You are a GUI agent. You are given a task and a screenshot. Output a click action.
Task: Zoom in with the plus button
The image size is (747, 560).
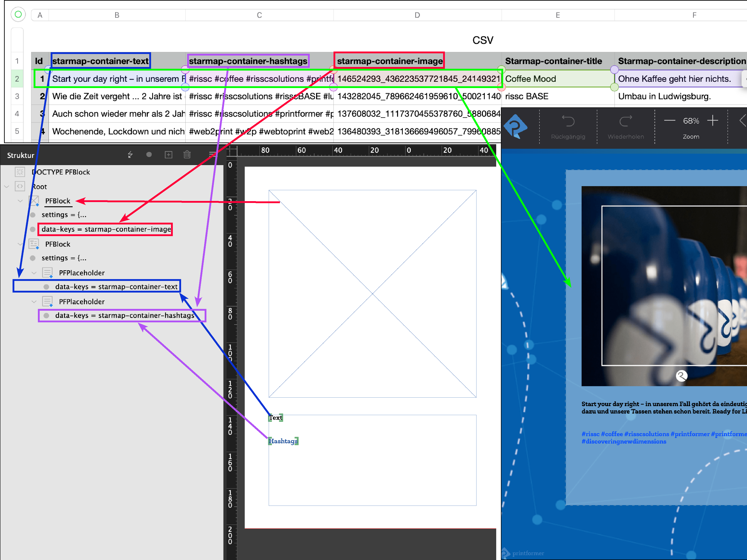[x=712, y=121]
